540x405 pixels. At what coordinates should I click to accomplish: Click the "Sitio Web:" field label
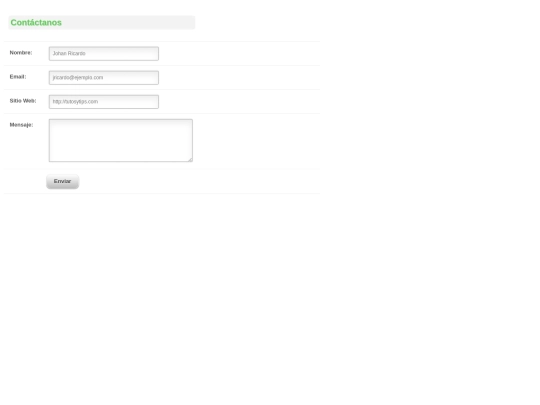23,101
